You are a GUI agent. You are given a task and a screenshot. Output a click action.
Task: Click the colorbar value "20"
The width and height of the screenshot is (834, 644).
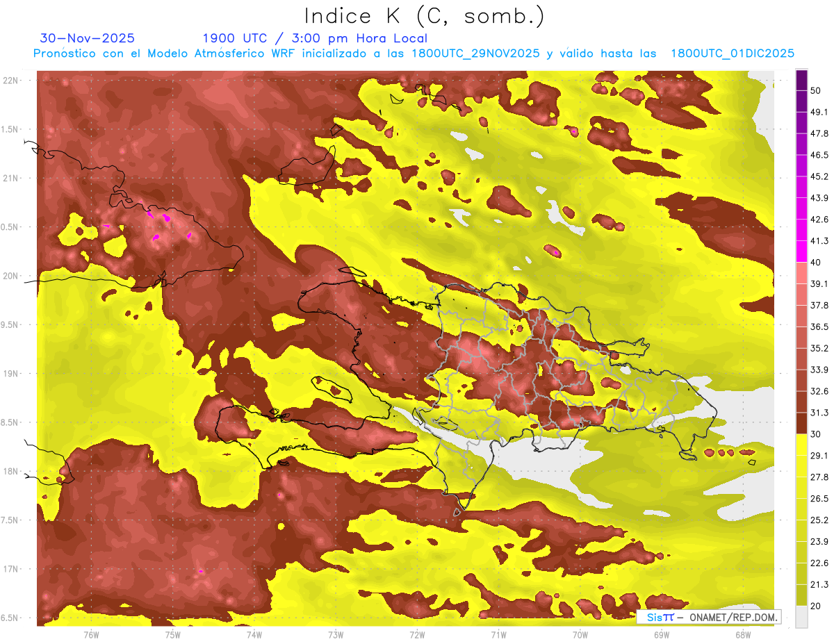(816, 606)
